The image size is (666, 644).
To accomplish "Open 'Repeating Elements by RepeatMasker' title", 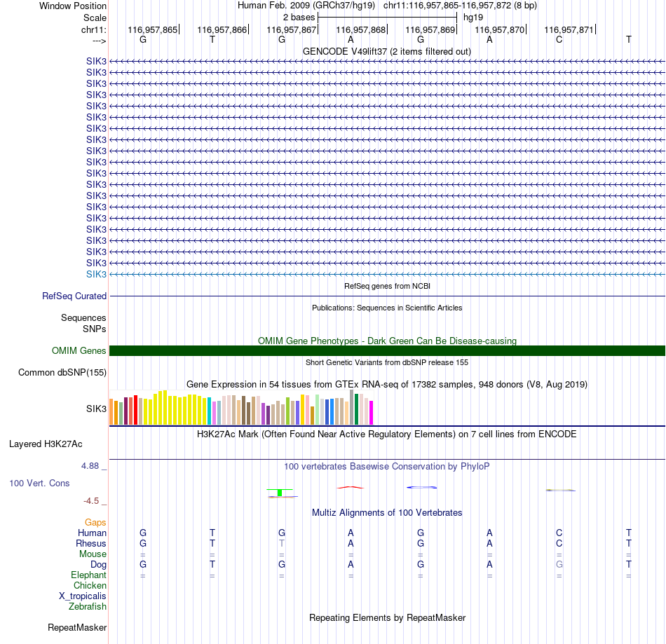I will click(387, 617).
